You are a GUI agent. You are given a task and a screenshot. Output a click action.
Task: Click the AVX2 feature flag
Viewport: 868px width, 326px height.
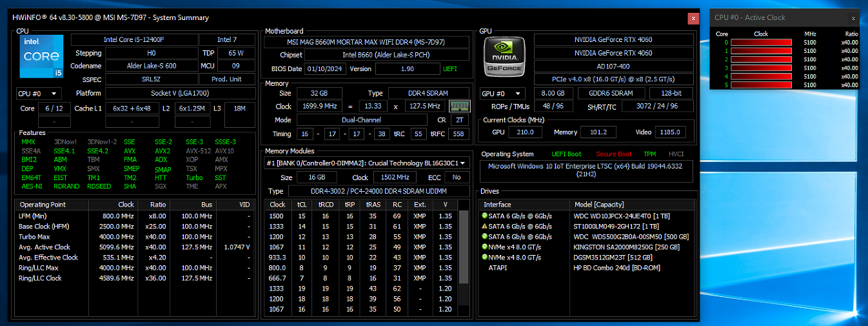[x=163, y=150]
